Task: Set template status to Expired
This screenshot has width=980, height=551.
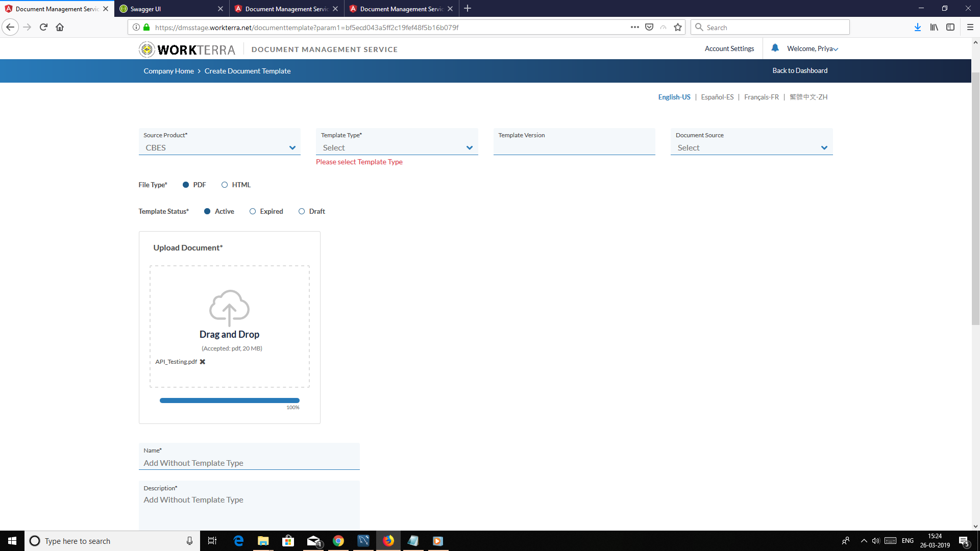Action: click(x=253, y=211)
